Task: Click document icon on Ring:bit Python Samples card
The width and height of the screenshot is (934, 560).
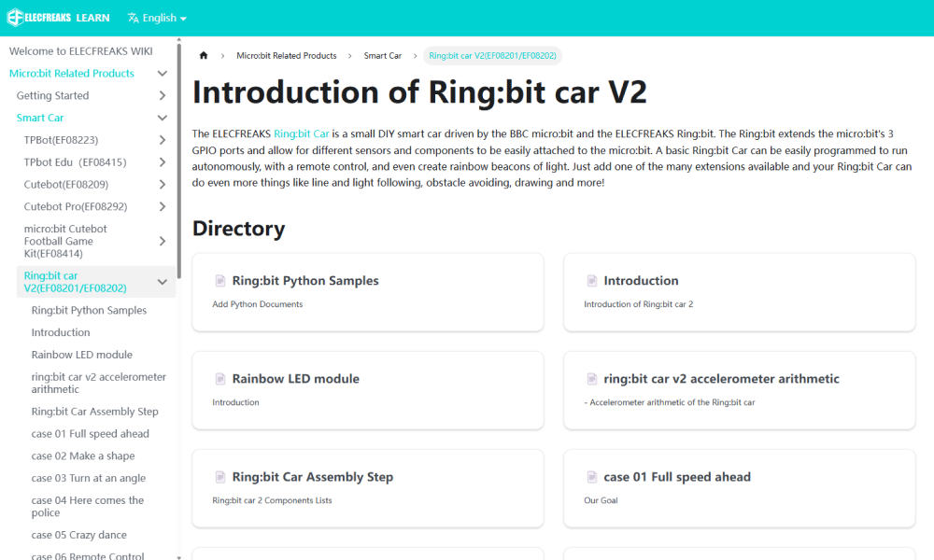Action: point(220,281)
